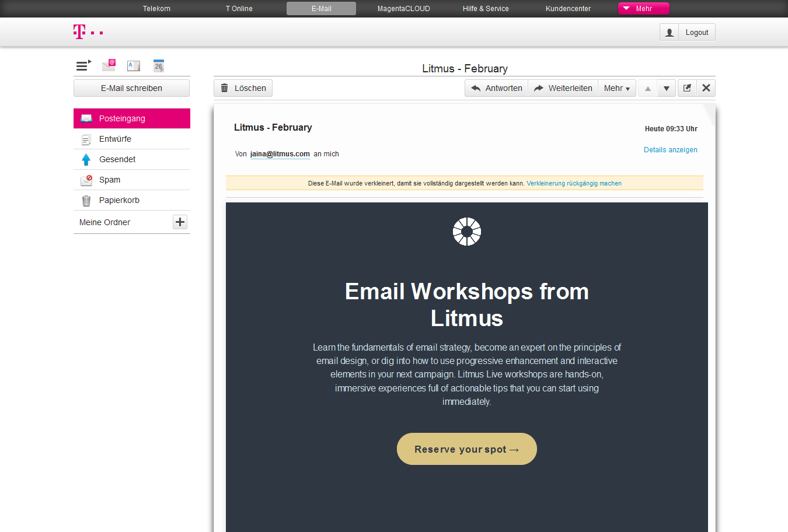The image size is (788, 532).
Task: Click the Reserve your spot button
Action: (x=467, y=449)
